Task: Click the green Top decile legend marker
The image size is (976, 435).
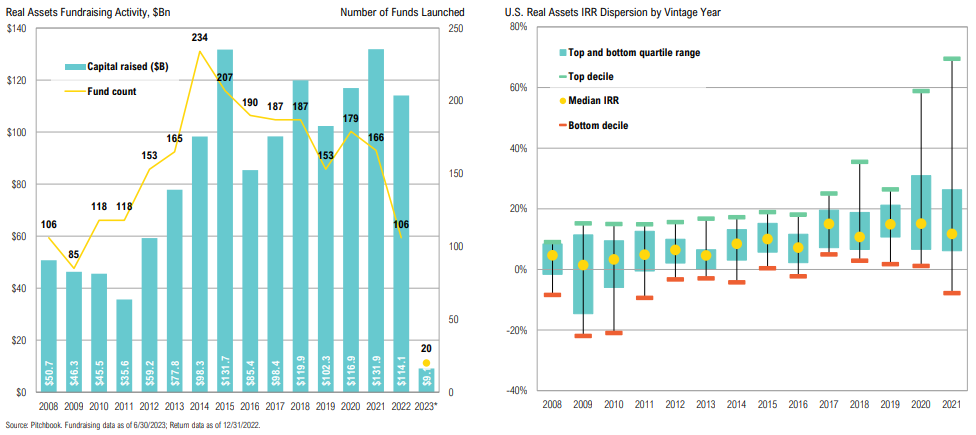Action: tap(560, 76)
